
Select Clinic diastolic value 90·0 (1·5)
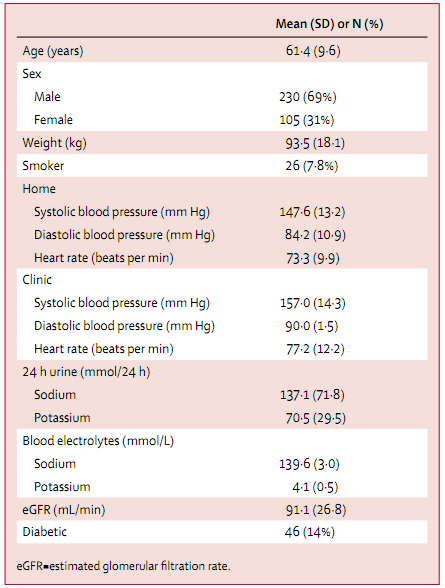[312, 326]
